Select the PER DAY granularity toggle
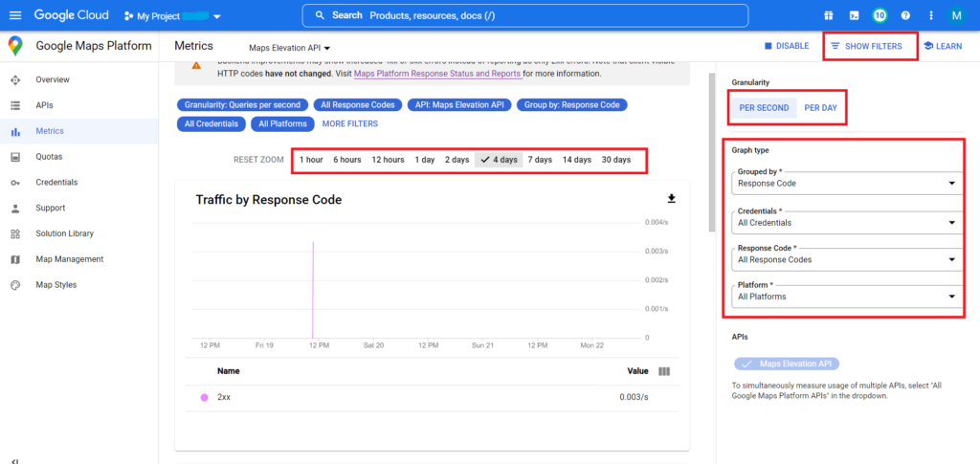Viewport: 980px width, 464px height. (x=820, y=108)
